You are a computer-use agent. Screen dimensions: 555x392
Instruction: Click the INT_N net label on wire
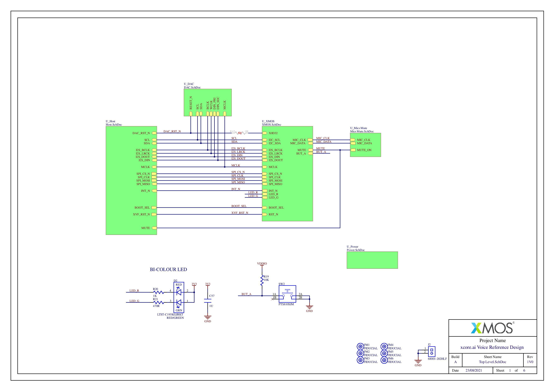pos(236,189)
